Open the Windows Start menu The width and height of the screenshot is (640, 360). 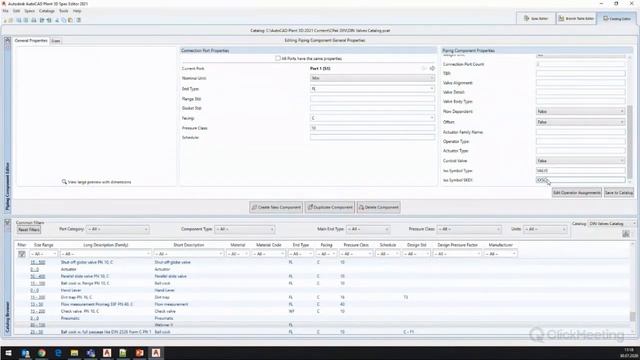coord(8,353)
